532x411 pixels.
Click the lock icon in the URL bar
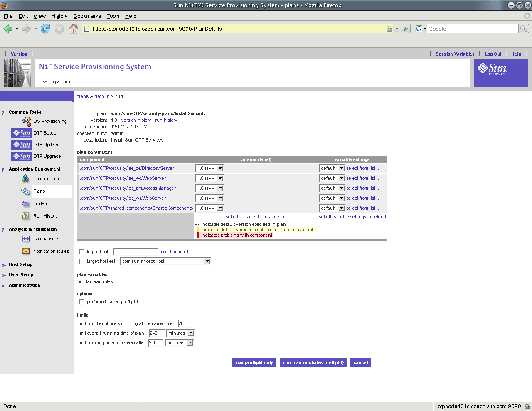pyautogui.click(x=389, y=29)
